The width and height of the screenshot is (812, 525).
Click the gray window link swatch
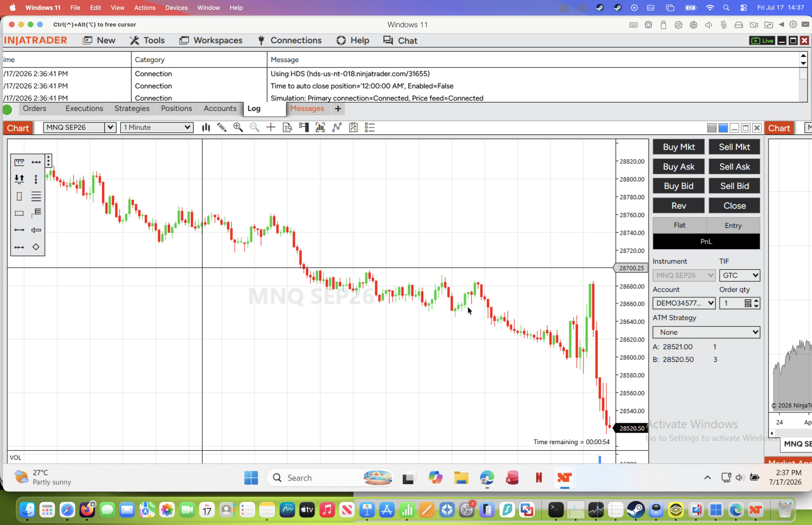711,128
